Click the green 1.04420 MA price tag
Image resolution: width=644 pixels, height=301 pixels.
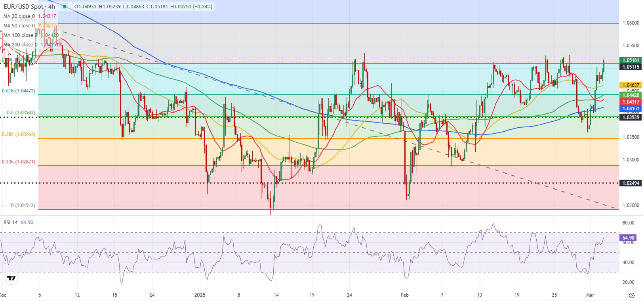tap(631, 95)
